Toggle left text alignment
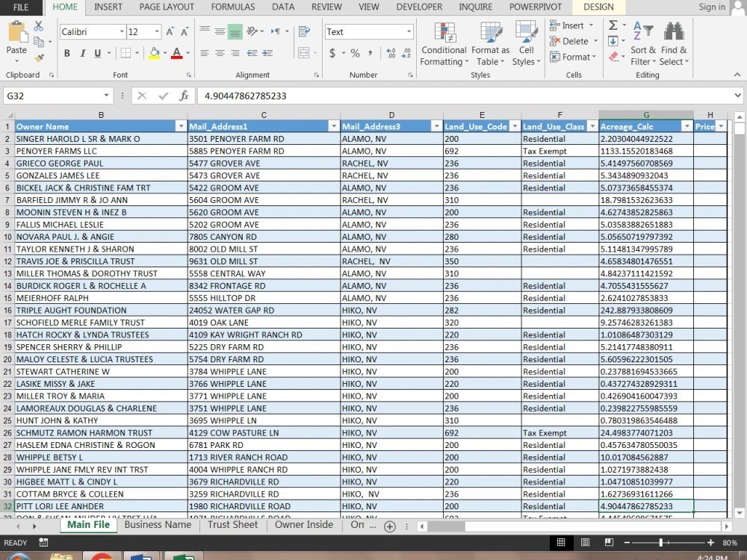Image resolution: width=747 pixels, height=560 pixels. click(x=205, y=53)
